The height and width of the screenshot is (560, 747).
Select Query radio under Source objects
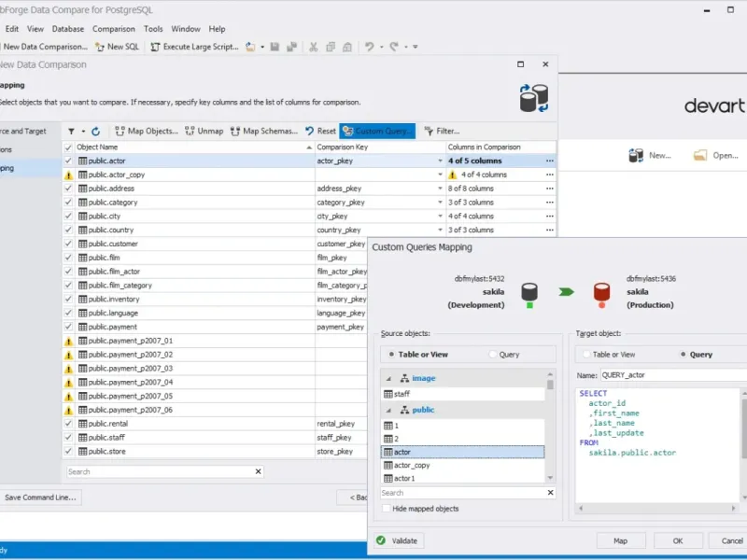pos(493,355)
